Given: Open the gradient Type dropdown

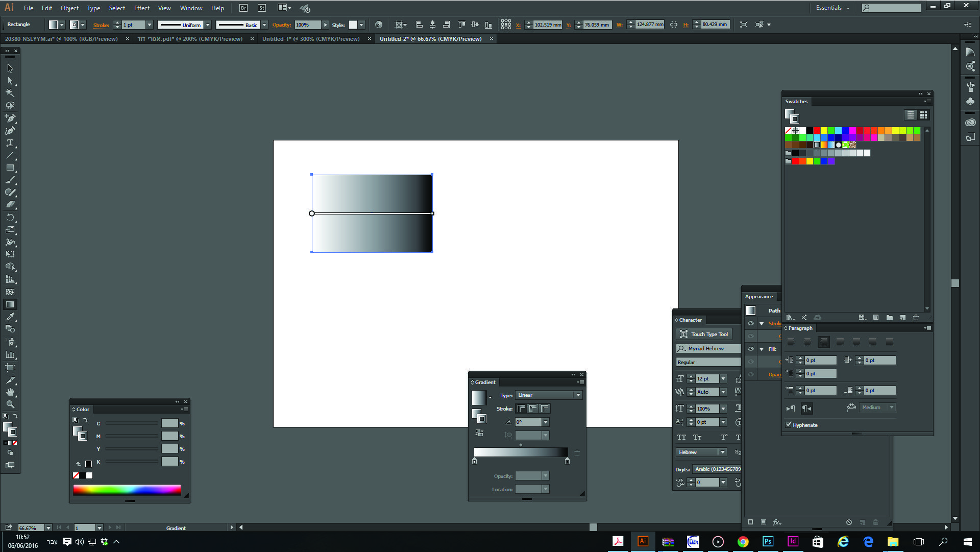Looking at the screenshot, I should click(549, 395).
